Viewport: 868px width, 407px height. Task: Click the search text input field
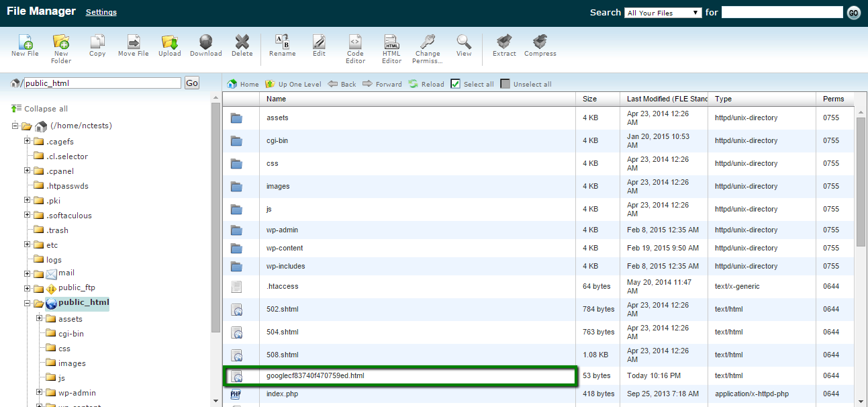[781, 12]
